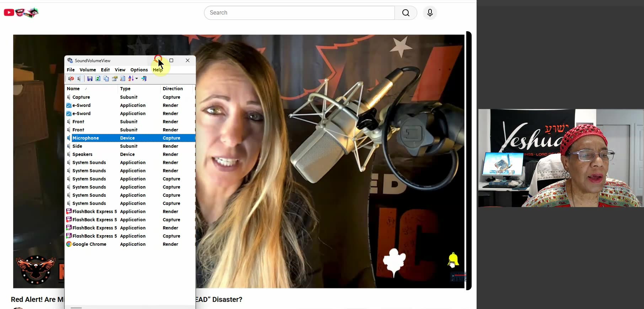Open the Edit menu
The image size is (644, 309).
coord(105,70)
